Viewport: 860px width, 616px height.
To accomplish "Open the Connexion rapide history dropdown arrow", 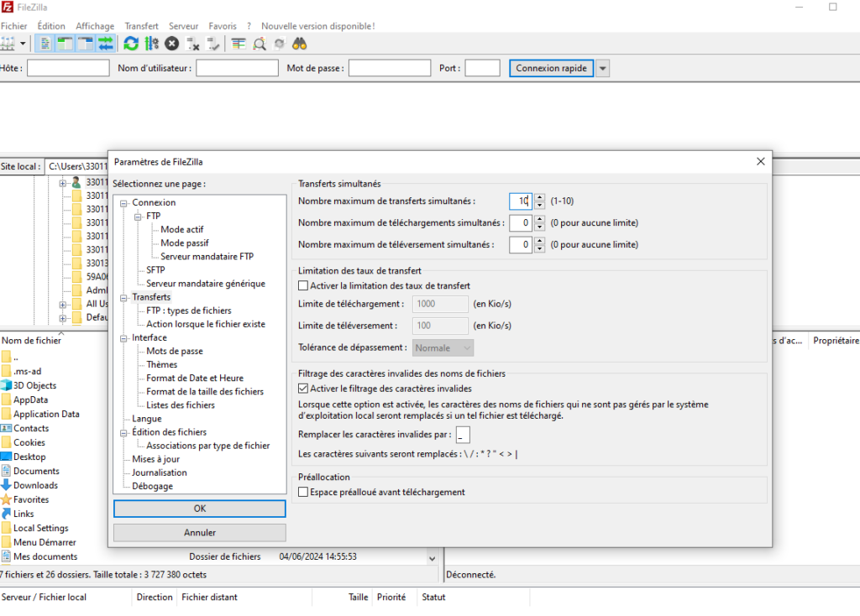I will coord(602,68).
